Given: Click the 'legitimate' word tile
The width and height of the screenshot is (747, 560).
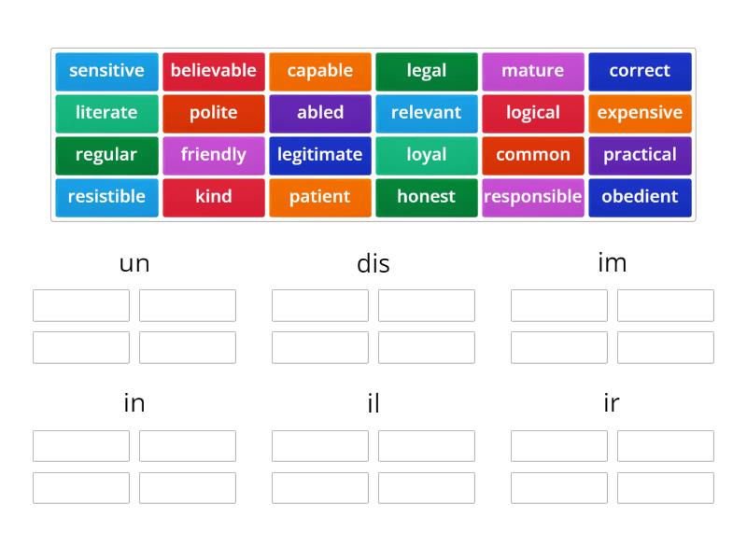Looking at the screenshot, I should (319, 155).
